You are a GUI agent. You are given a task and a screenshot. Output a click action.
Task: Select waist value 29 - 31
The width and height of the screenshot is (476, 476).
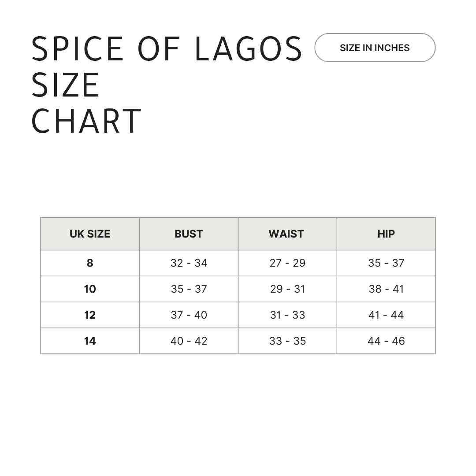click(287, 289)
